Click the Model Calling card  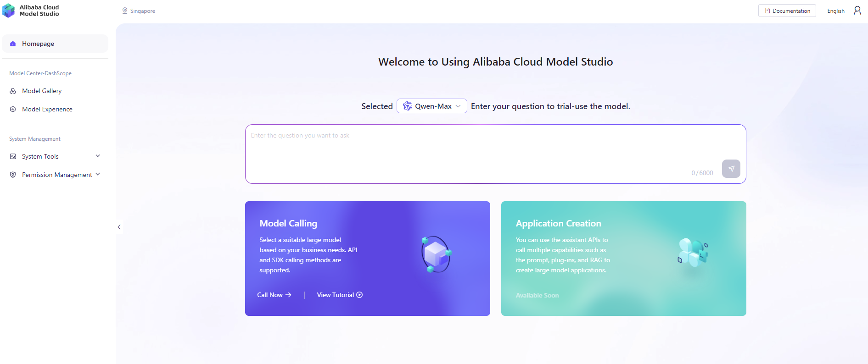[368, 259]
